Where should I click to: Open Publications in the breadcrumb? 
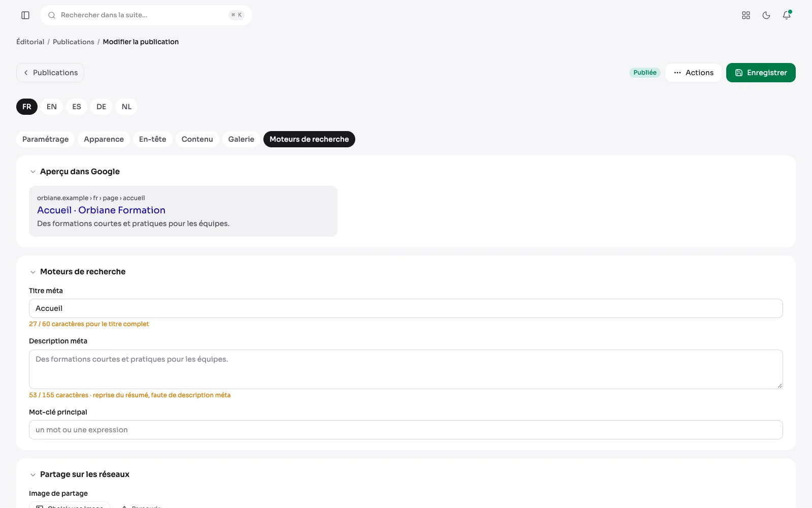point(74,42)
